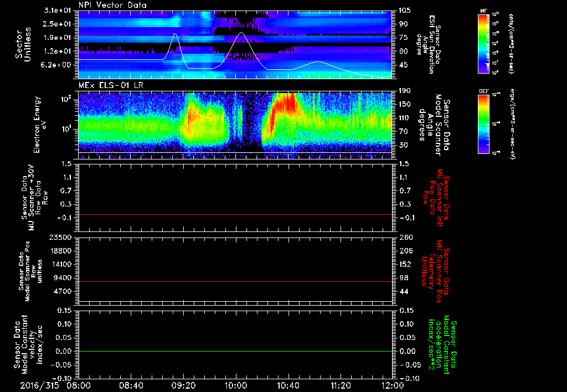Click the Model Scanner Angle degrees axis title
Image resolution: width=567 pixels, height=392 pixels.
pos(434,125)
